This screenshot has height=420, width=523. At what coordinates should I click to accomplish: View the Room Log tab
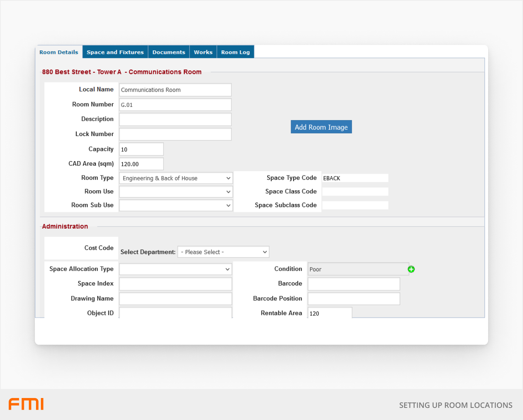(x=235, y=52)
